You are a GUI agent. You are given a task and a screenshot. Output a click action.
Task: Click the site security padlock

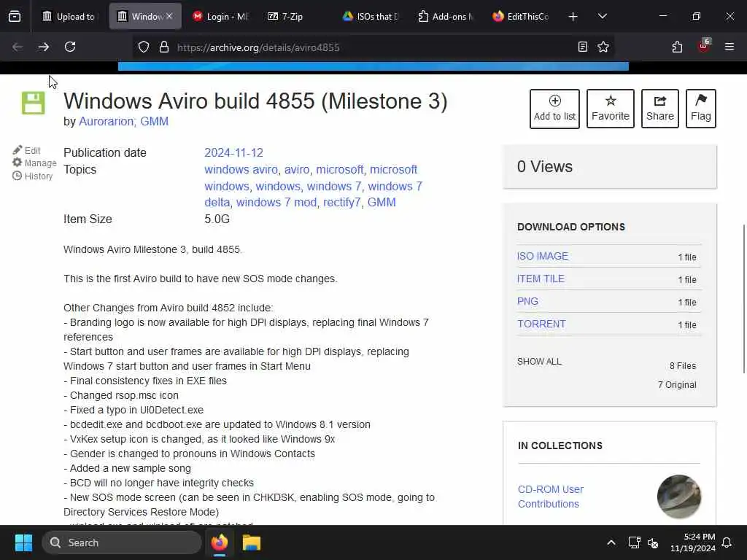pos(164,47)
